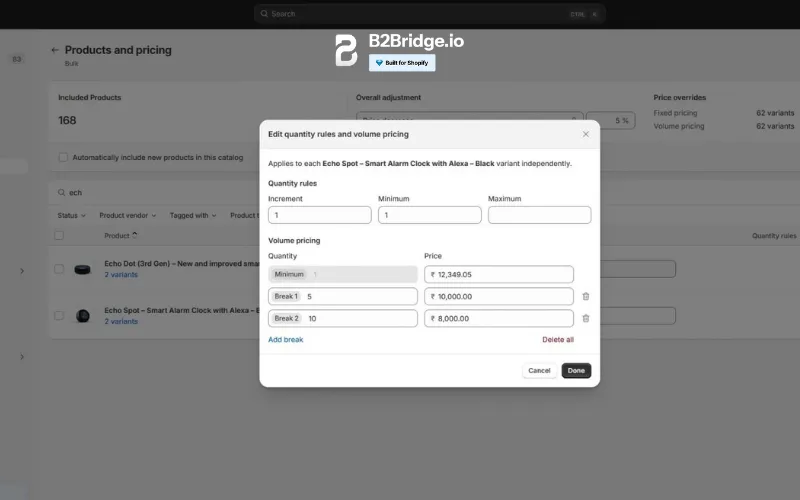Open Echo Spot 2 variants link

pyautogui.click(x=121, y=321)
